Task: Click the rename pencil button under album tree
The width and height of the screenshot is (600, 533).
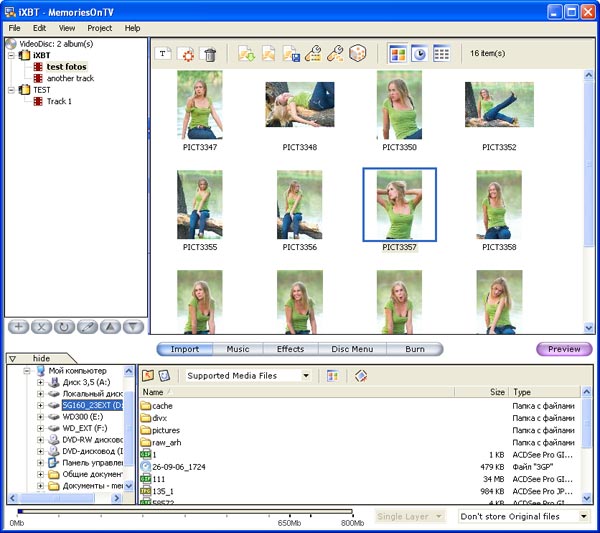Action: click(87, 327)
